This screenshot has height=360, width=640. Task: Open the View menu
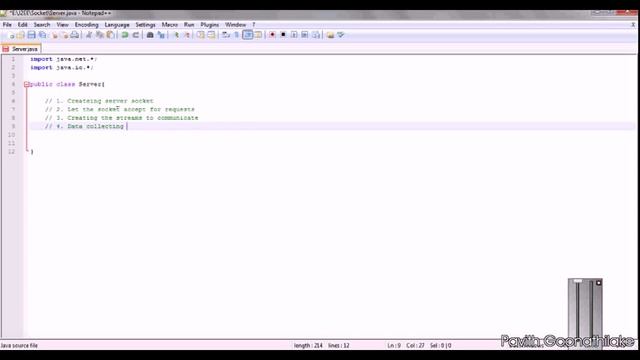[x=62, y=25]
